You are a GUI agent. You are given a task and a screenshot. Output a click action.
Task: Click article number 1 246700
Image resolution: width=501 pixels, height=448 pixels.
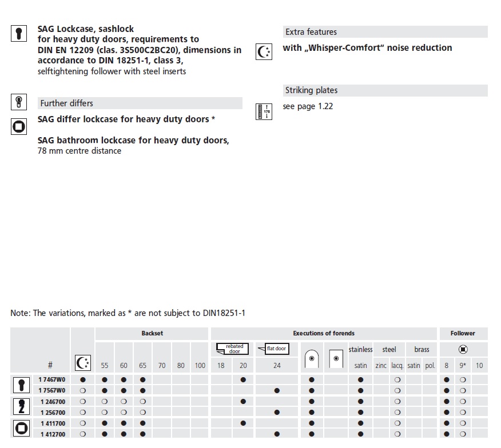tap(53, 402)
